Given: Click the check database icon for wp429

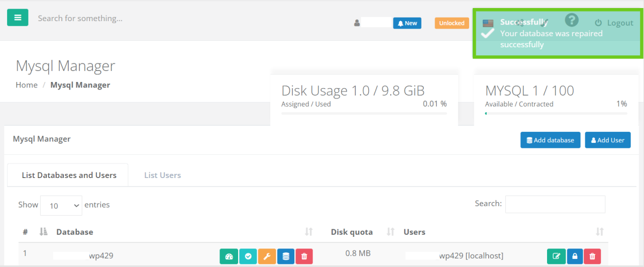Looking at the screenshot, I should [x=248, y=256].
